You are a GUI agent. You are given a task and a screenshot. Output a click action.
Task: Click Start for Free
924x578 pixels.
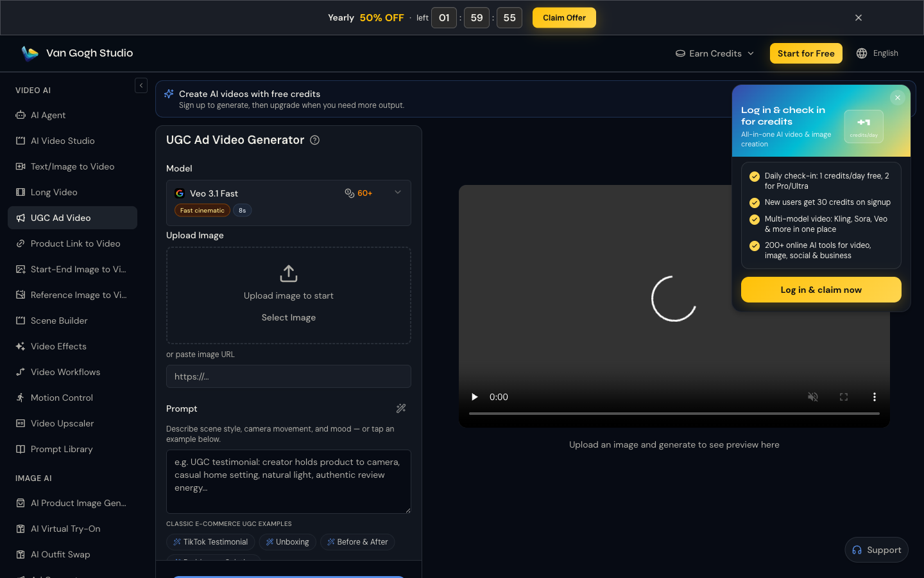[x=806, y=53]
